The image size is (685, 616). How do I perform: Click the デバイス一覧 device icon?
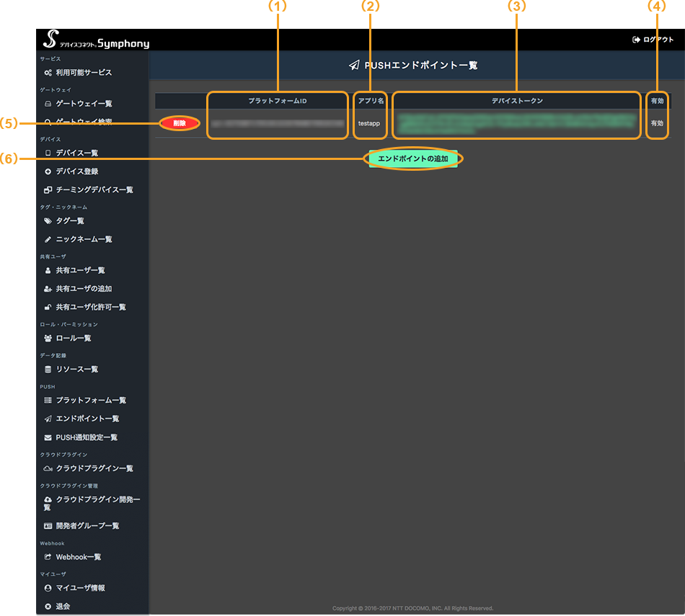[48, 153]
